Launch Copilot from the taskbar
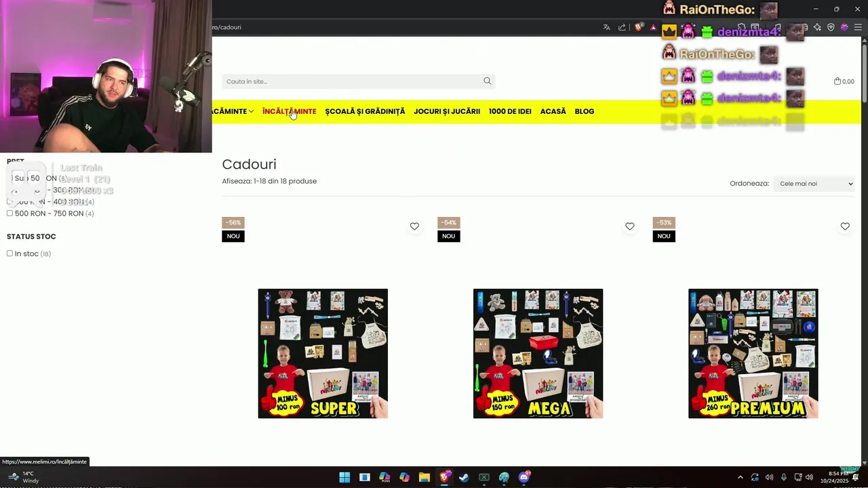Viewport: 868px width, 488px height. click(x=404, y=477)
